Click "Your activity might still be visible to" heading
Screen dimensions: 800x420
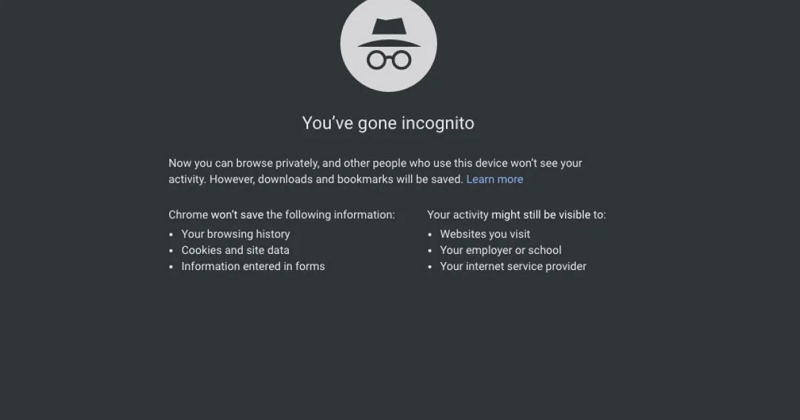pos(516,215)
